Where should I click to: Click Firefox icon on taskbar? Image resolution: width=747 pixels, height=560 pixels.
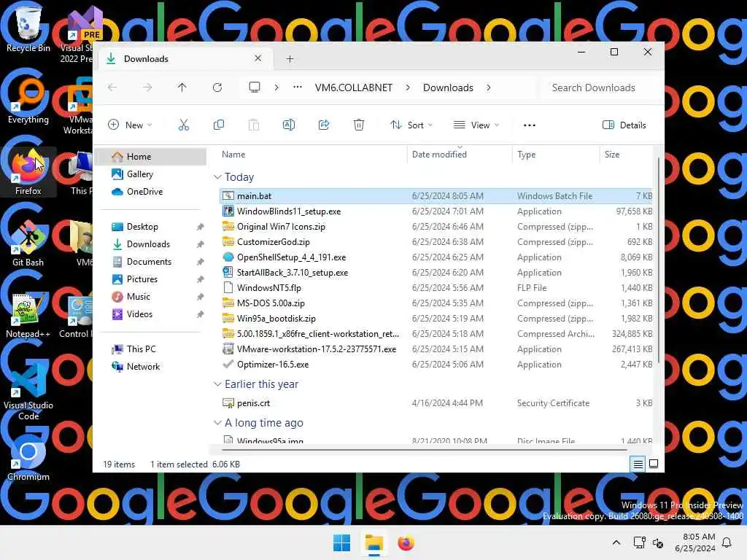click(406, 542)
